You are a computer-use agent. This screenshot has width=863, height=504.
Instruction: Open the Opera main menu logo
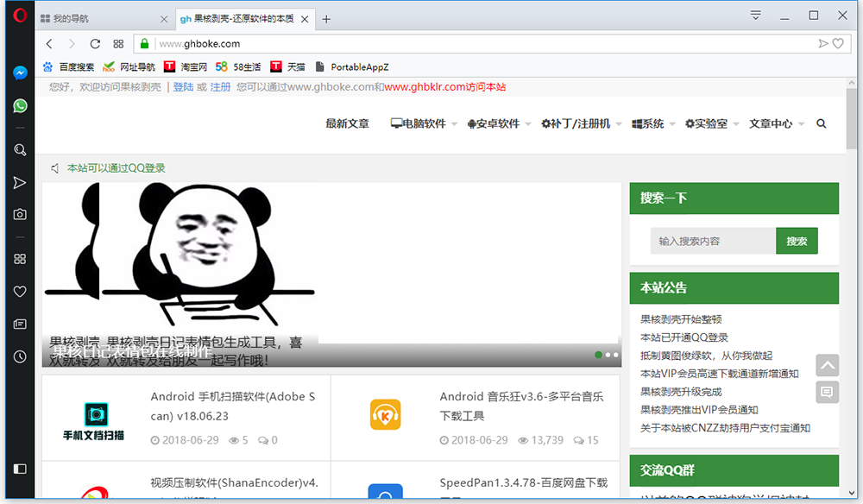click(20, 15)
